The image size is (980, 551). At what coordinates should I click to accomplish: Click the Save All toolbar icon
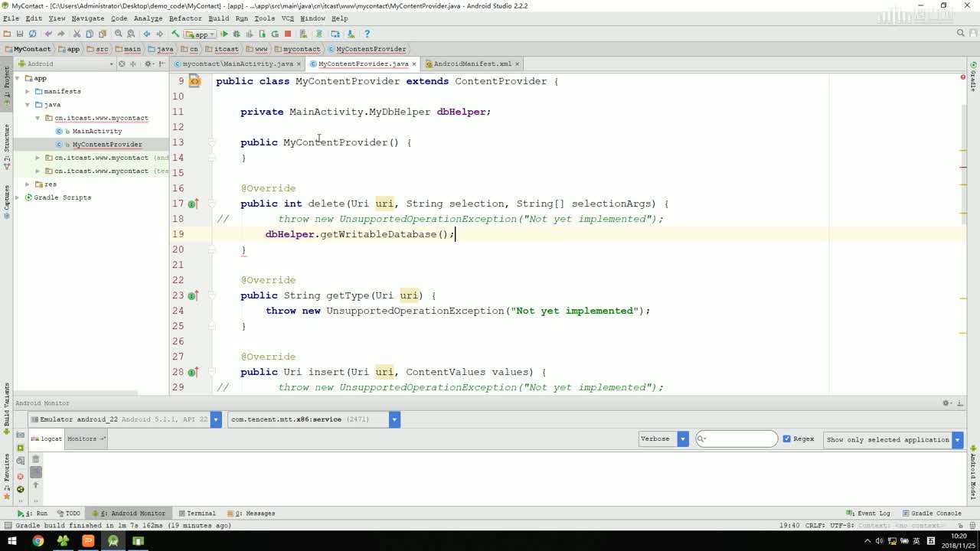click(20, 34)
